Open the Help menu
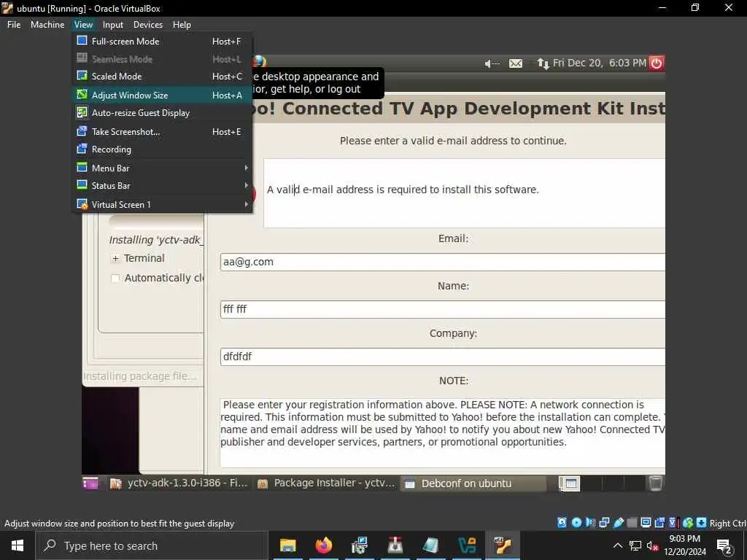Viewport: 747px width, 560px height. point(182,25)
